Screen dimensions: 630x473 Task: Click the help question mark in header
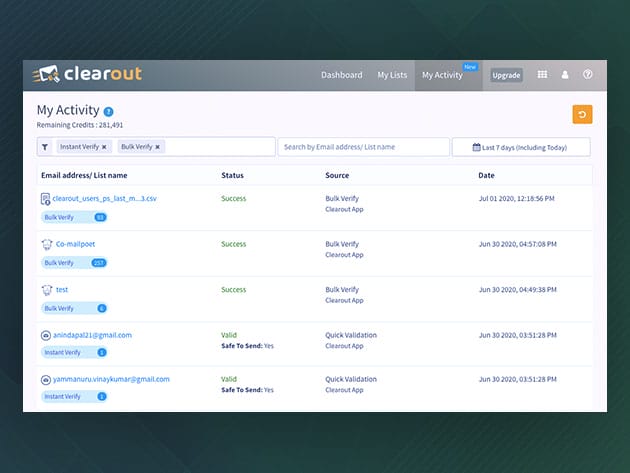tap(588, 75)
